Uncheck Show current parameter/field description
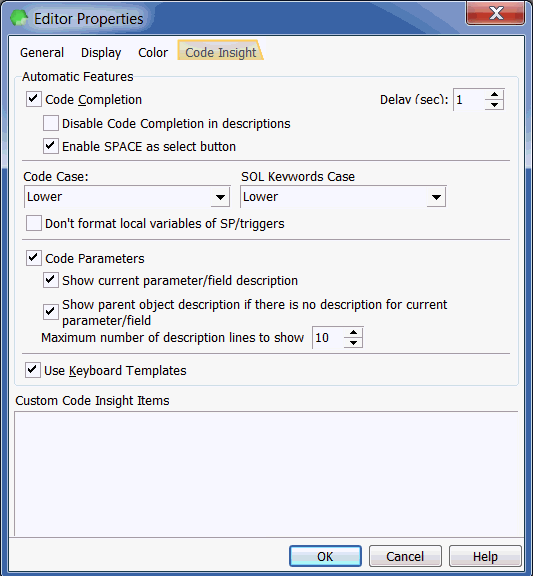Screen dimensions: 533x576 [x=50, y=280]
